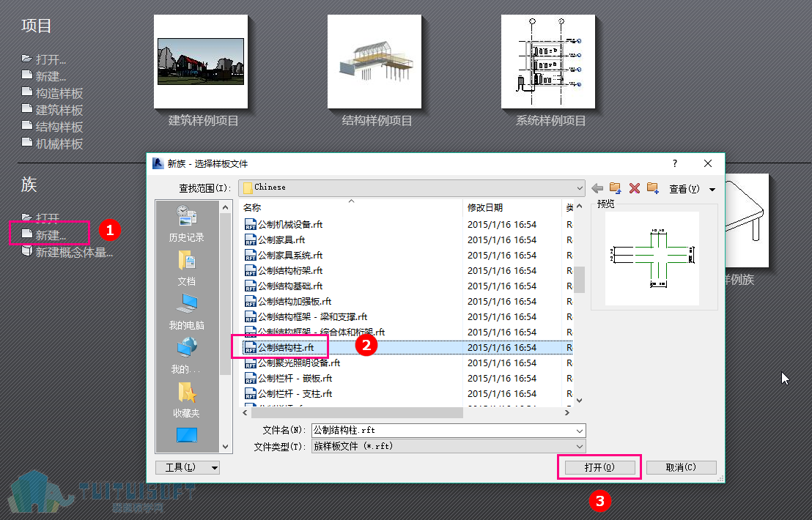Click the dialog help question mark
The height and width of the screenshot is (520, 812).
click(674, 163)
